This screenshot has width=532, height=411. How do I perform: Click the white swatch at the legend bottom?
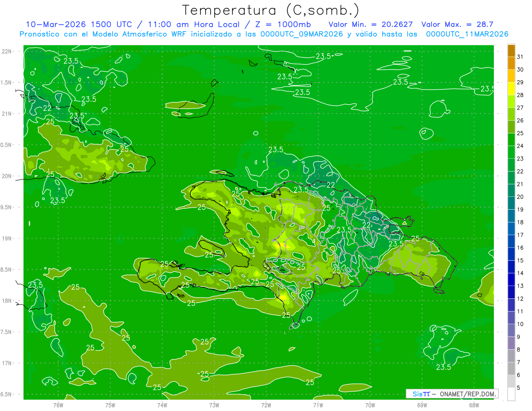511,394
